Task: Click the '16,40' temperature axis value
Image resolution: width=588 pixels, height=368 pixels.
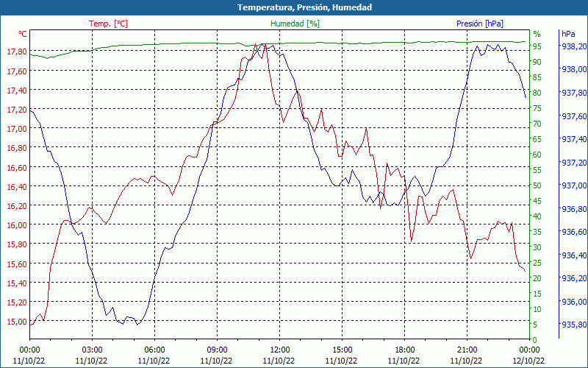Action: pyautogui.click(x=17, y=187)
